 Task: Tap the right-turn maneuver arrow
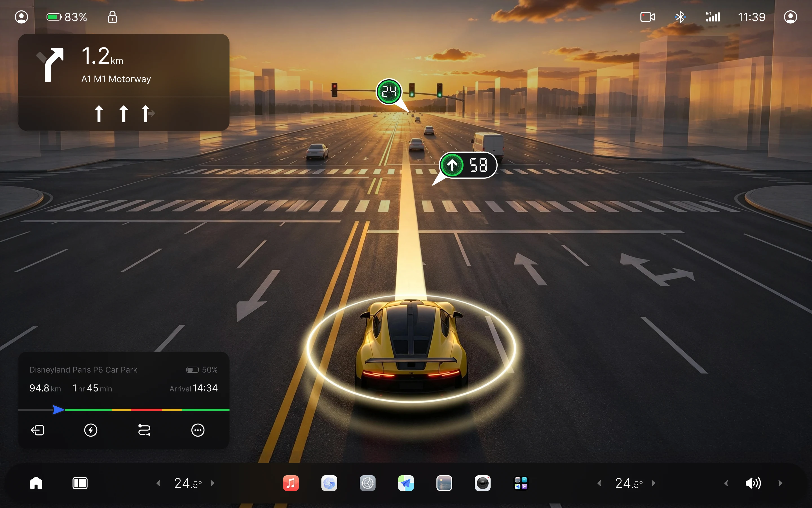[50, 65]
